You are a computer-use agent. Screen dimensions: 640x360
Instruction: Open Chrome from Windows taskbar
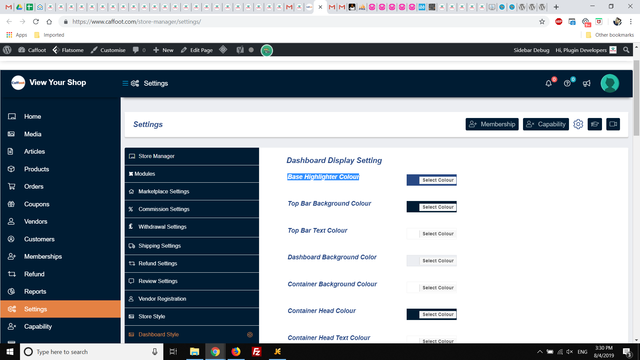[x=215, y=351]
